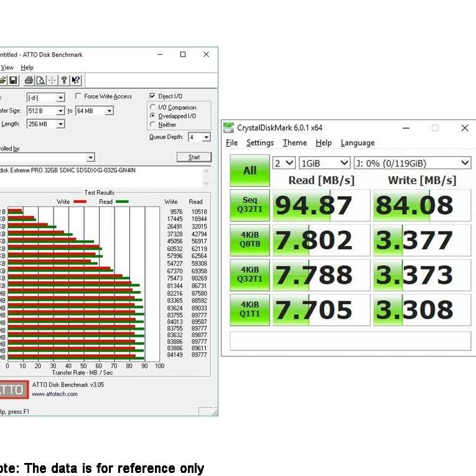This screenshot has width=476, height=476.
Task: Choose the Neither radio option
Action: [x=153, y=124]
